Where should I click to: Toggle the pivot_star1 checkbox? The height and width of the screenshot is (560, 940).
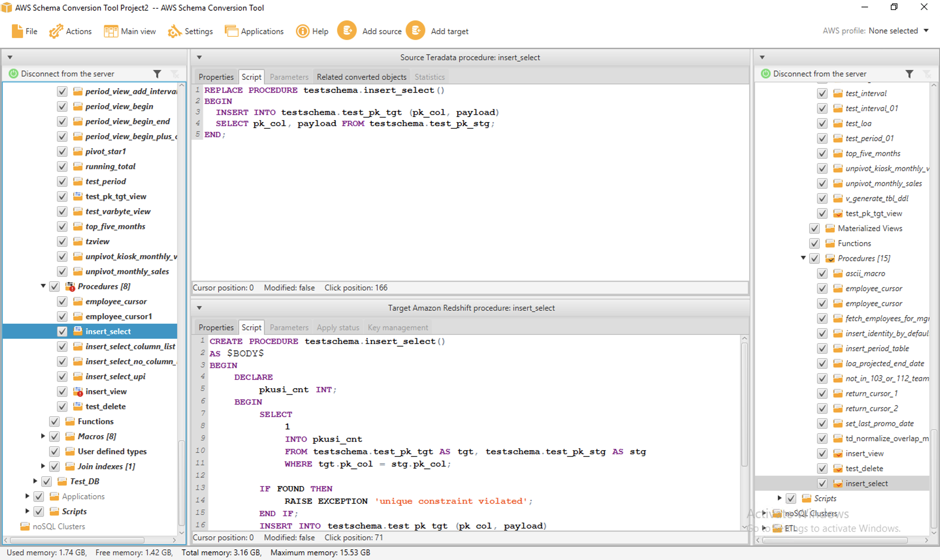click(x=62, y=152)
